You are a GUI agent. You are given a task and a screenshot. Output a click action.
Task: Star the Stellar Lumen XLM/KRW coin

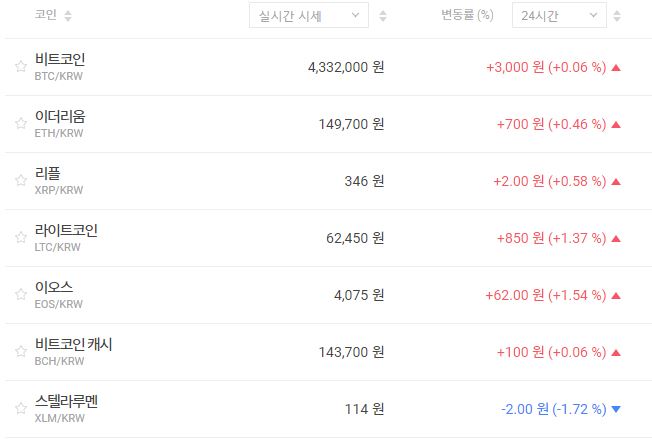[x=20, y=409]
